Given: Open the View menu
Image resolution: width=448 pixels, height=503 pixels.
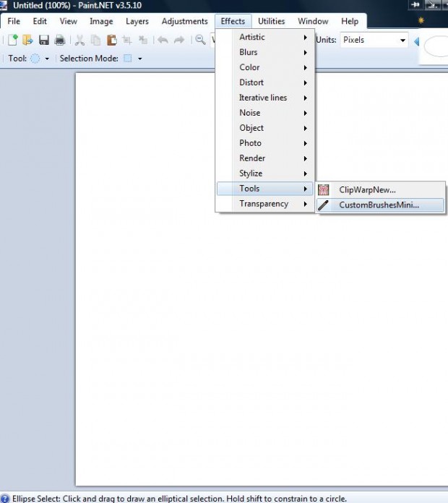Looking at the screenshot, I should (69, 21).
